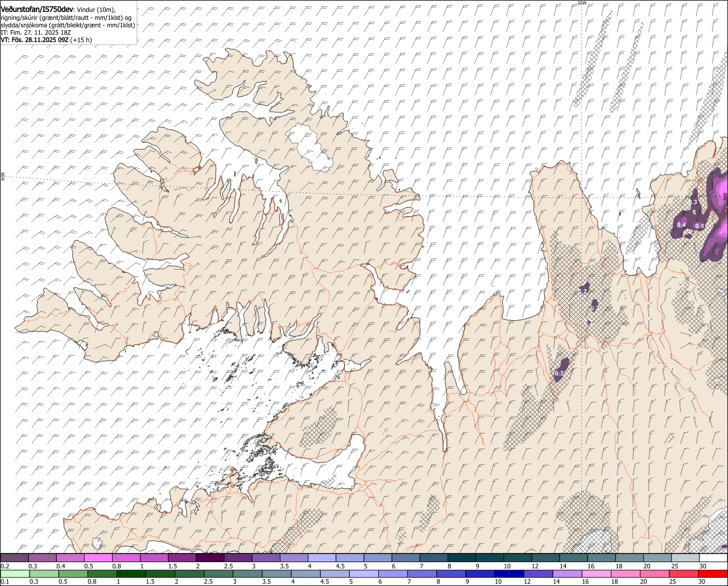Click the 0.1 label under the rain legend
Image resolution: width=728 pixels, height=586 pixels.
[x=5, y=581]
